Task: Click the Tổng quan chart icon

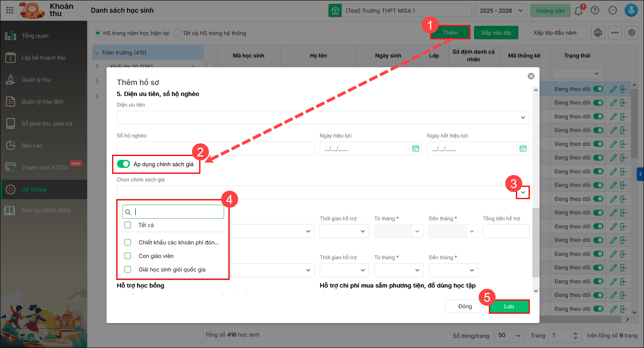Action: (x=11, y=36)
